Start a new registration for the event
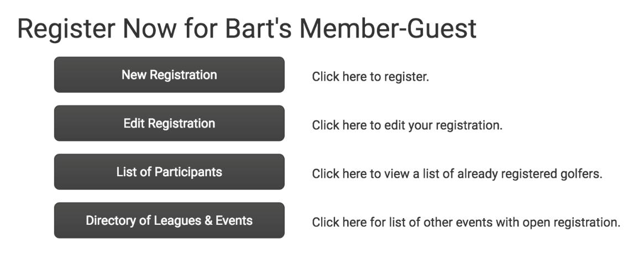Viewport: 644px width, 259px height. pyautogui.click(x=169, y=75)
